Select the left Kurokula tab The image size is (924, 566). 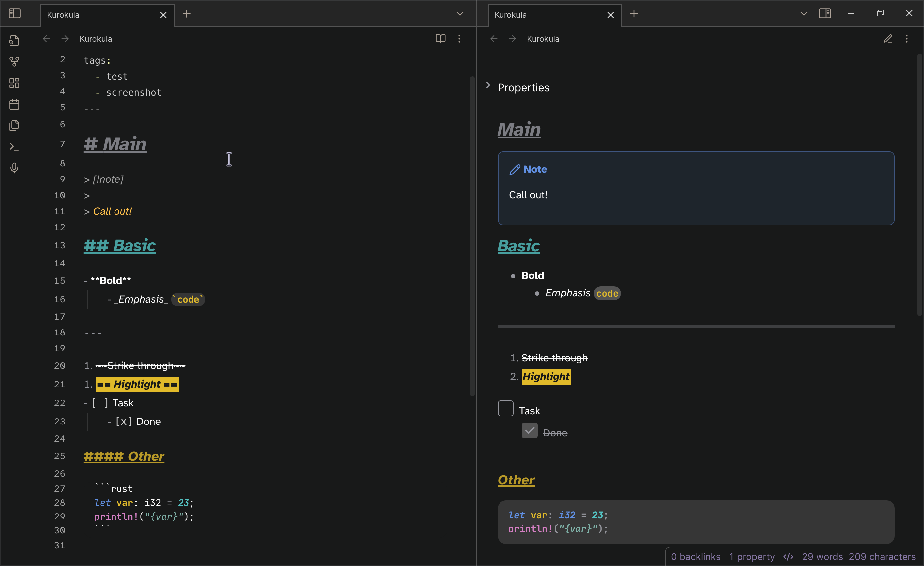tap(107, 15)
